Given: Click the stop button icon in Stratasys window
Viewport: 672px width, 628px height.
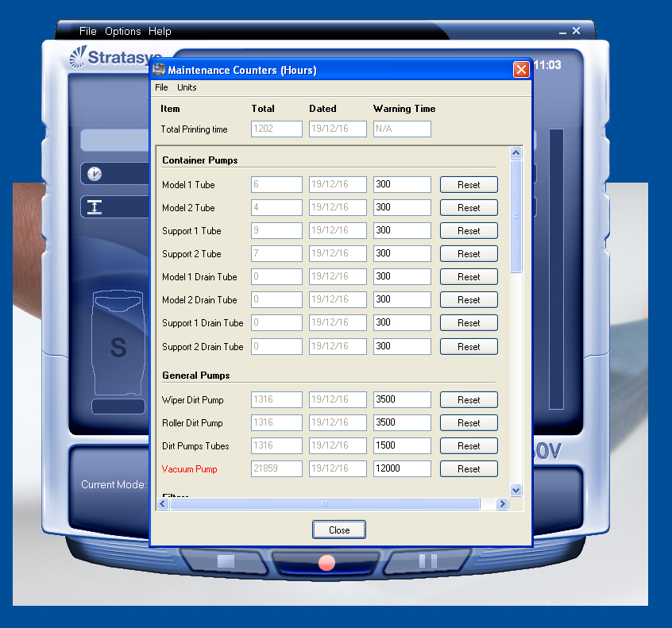Looking at the screenshot, I should pos(226,561).
